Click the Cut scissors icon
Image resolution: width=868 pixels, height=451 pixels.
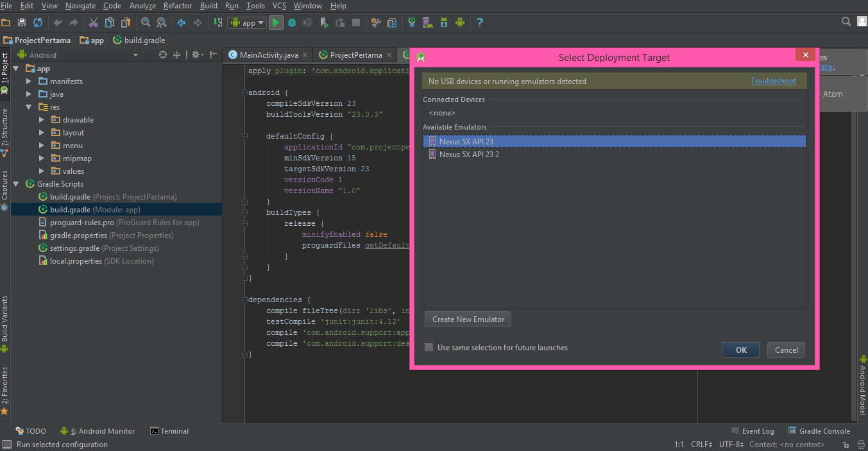click(93, 22)
